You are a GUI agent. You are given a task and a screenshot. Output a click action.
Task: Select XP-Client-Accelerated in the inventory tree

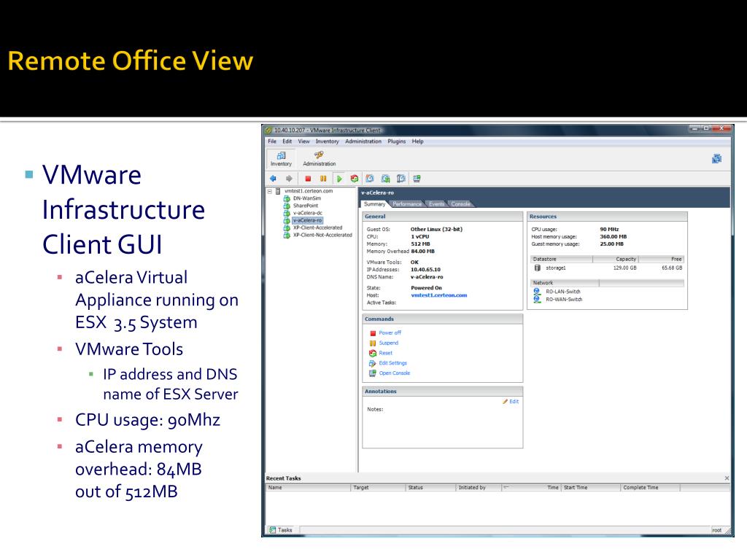(x=318, y=227)
